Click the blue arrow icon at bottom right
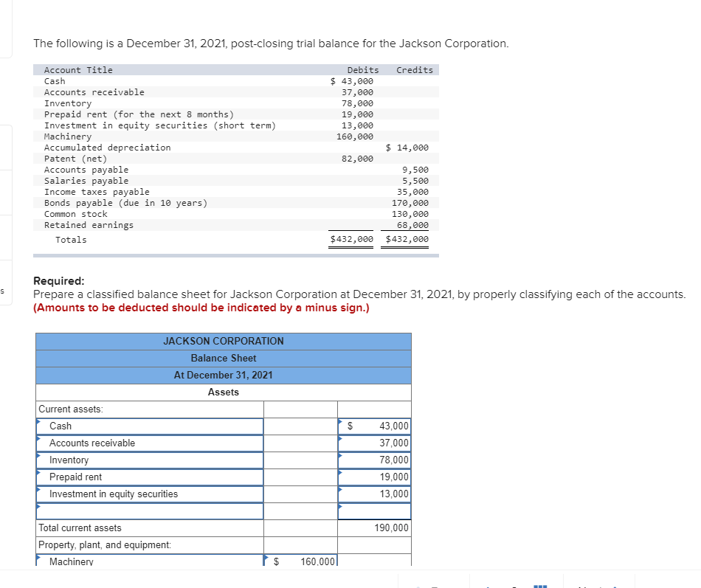701x588 pixels. 615,585
